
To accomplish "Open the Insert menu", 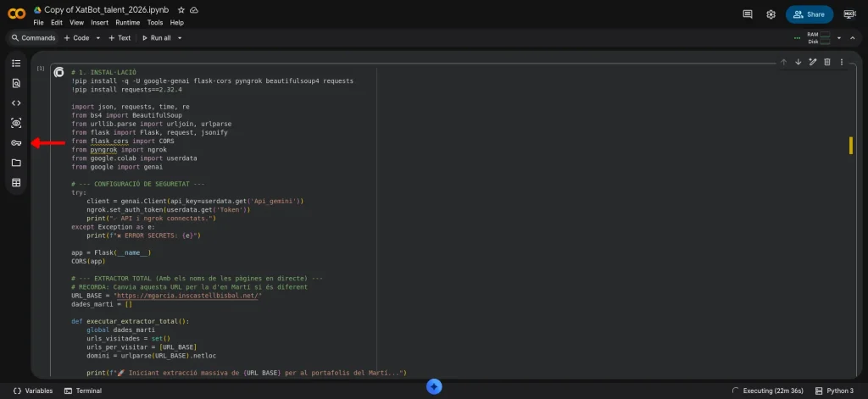I will [x=99, y=23].
